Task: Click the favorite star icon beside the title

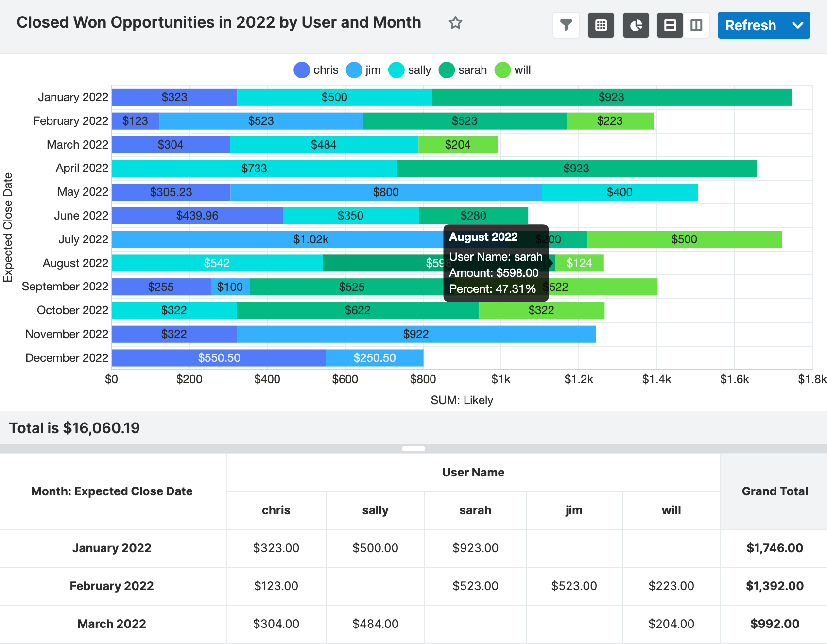Action: point(455,23)
